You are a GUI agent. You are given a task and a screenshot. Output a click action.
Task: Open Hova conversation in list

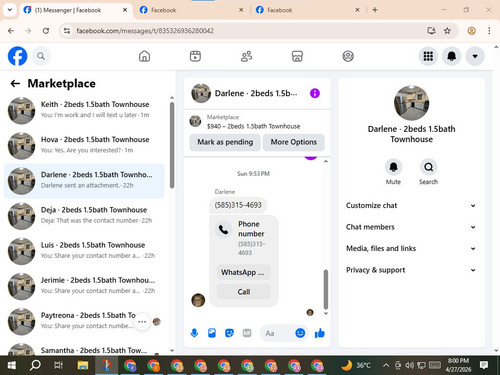(84, 145)
